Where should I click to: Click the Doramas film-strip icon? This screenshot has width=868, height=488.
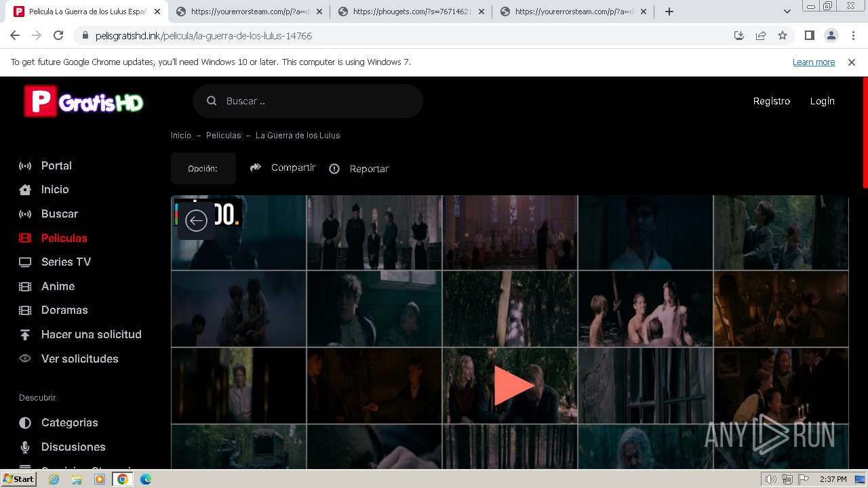25,310
